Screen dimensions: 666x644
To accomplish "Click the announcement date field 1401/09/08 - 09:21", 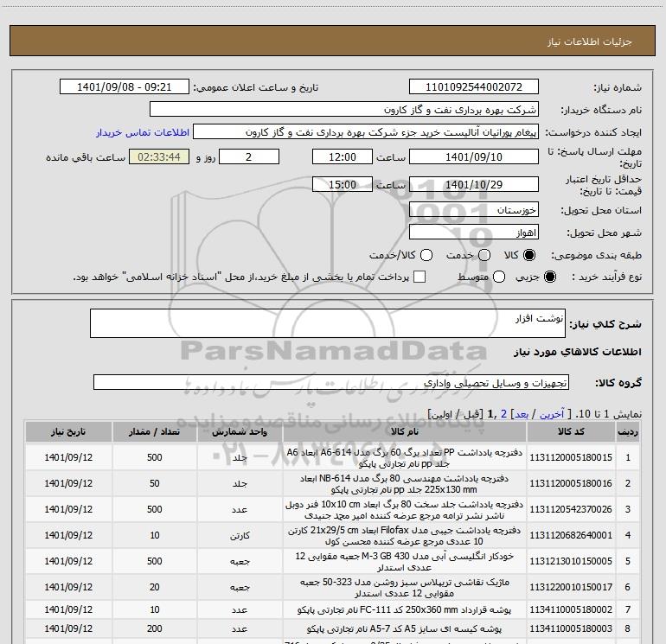I will [125, 86].
